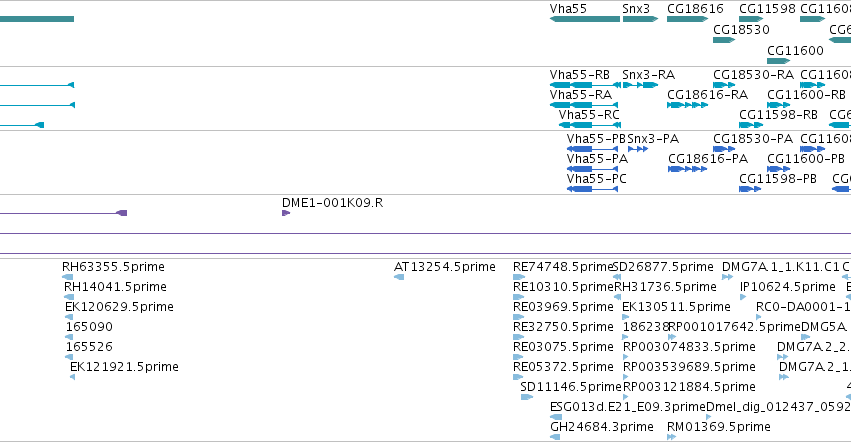The height and width of the screenshot is (442, 851).
Task: Select protein Vha55-PB
Action: tap(592, 149)
